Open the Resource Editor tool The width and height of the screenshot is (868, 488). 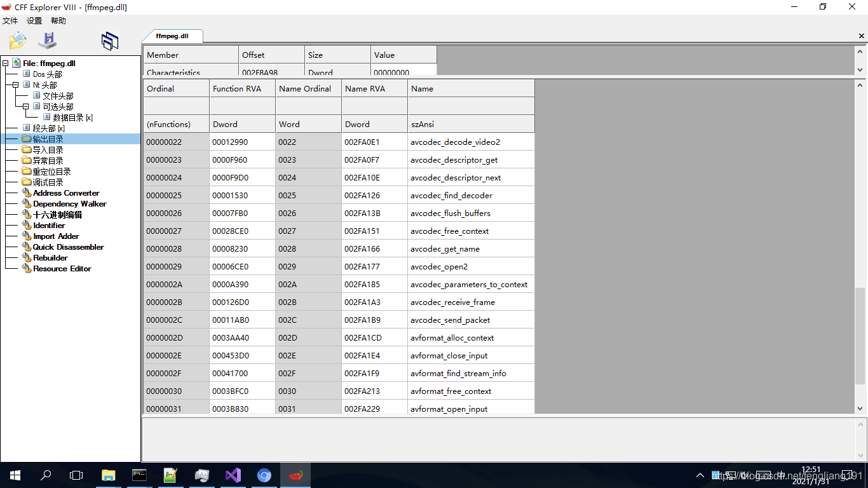(62, 269)
